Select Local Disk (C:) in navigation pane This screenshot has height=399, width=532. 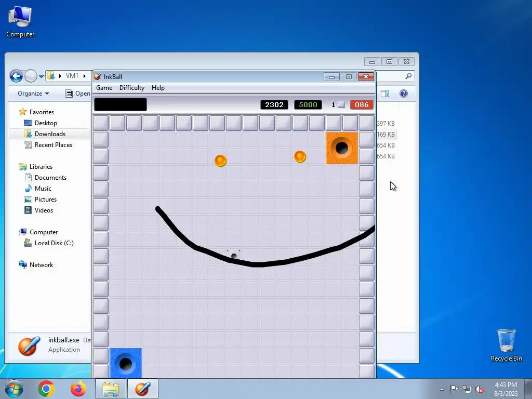click(54, 243)
